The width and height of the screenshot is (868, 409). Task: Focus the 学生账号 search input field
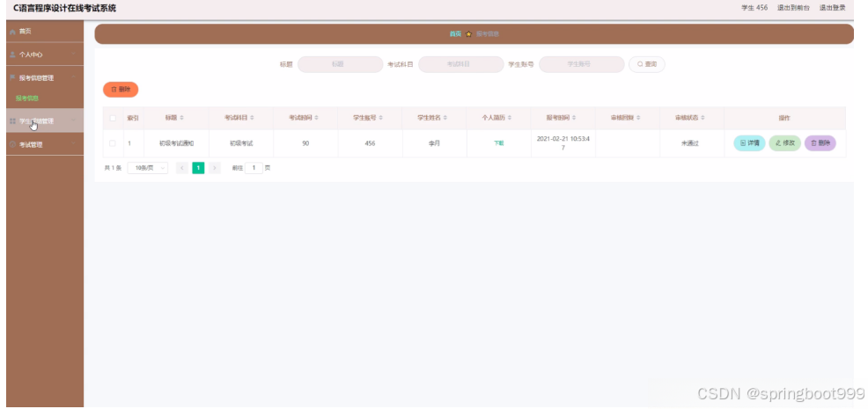tap(582, 65)
